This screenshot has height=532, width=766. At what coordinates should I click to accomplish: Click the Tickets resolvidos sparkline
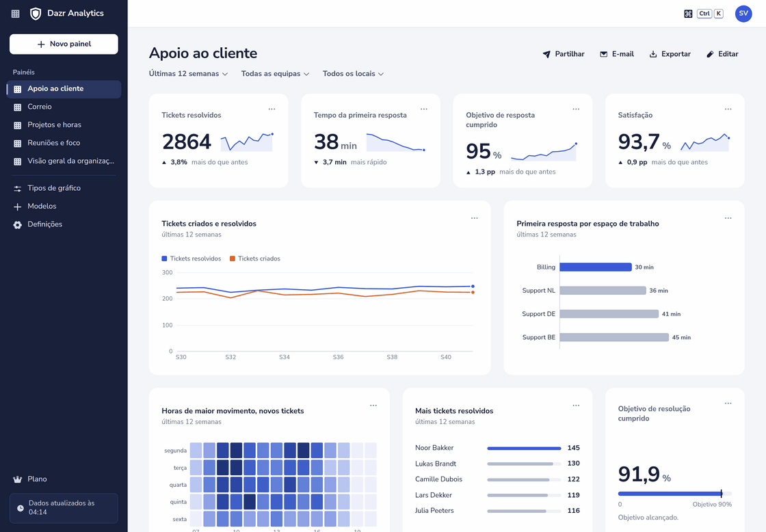tap(247, 142)
